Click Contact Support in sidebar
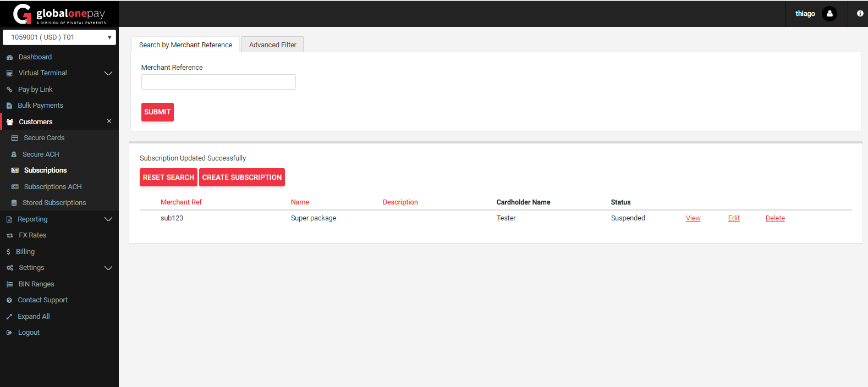Viewport: 868px width, 387px height. [x=43, y=300]
